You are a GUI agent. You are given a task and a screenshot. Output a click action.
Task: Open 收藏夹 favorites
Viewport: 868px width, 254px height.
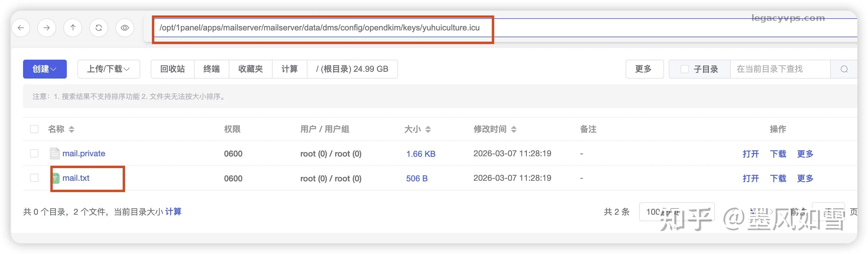(x=251, y=69)
